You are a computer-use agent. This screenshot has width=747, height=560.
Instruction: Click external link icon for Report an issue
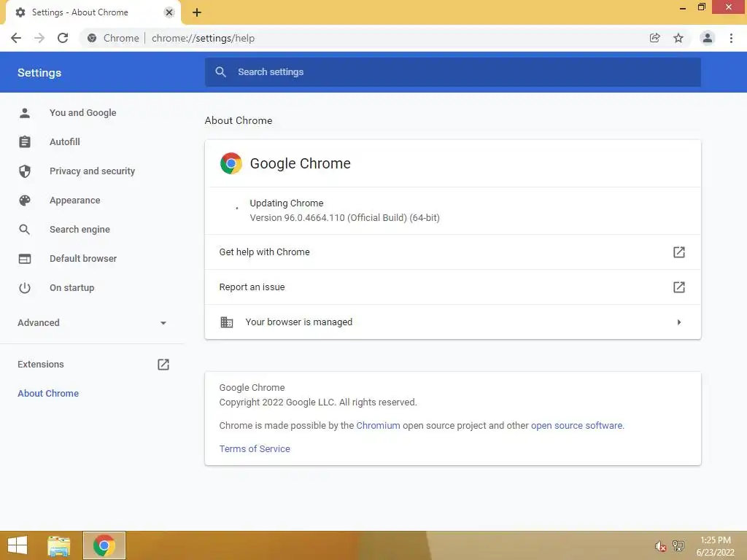(679, 287)
